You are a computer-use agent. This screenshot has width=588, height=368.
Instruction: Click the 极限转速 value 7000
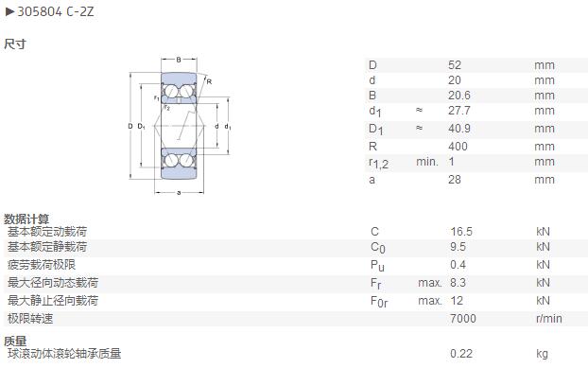pyautogui.click(x=463, y=319)
